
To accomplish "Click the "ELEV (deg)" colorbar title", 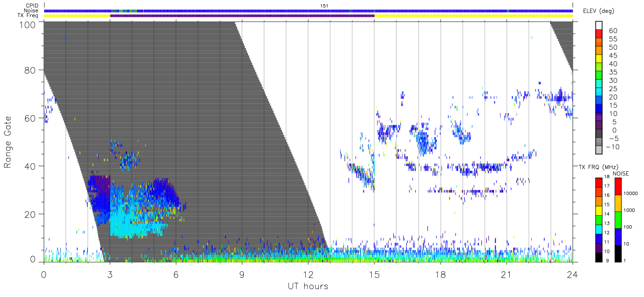I will tap(598, 11).
